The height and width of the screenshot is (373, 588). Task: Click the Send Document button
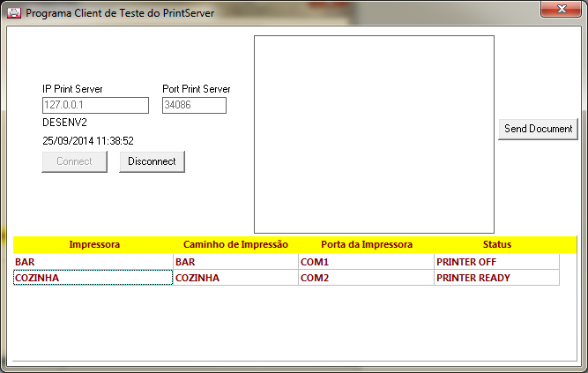point(538,129)
